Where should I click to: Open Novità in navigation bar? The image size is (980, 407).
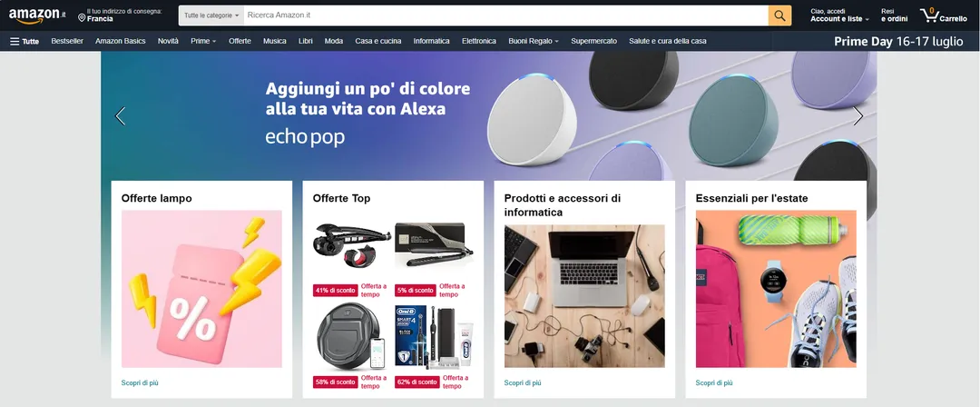click(x=168, y=41)
